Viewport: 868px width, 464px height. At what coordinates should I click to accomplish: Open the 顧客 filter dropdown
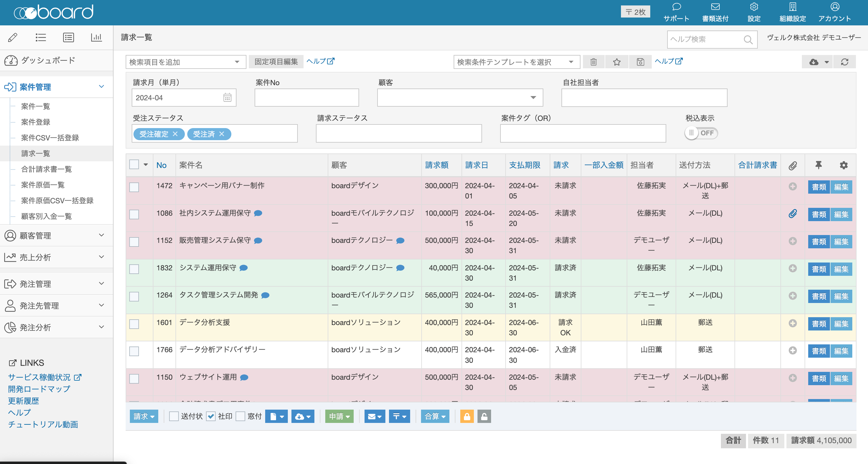[460, 98]
